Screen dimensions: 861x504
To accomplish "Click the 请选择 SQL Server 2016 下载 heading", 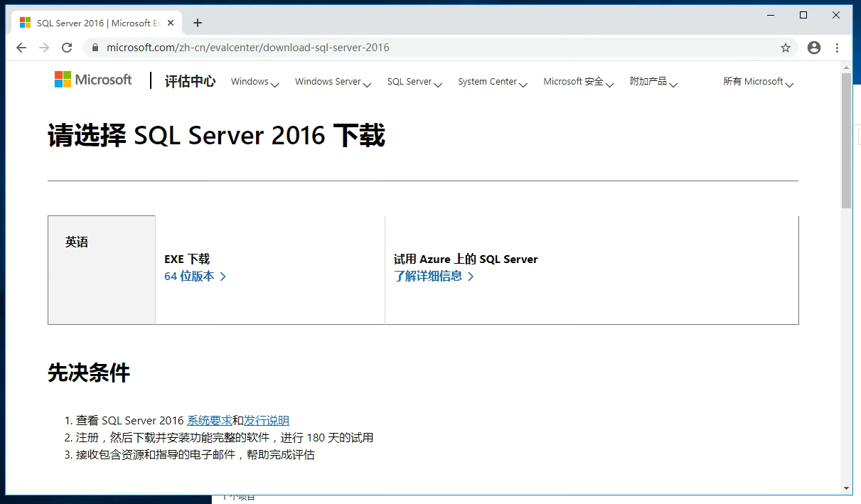I will [x=216, y=135].
